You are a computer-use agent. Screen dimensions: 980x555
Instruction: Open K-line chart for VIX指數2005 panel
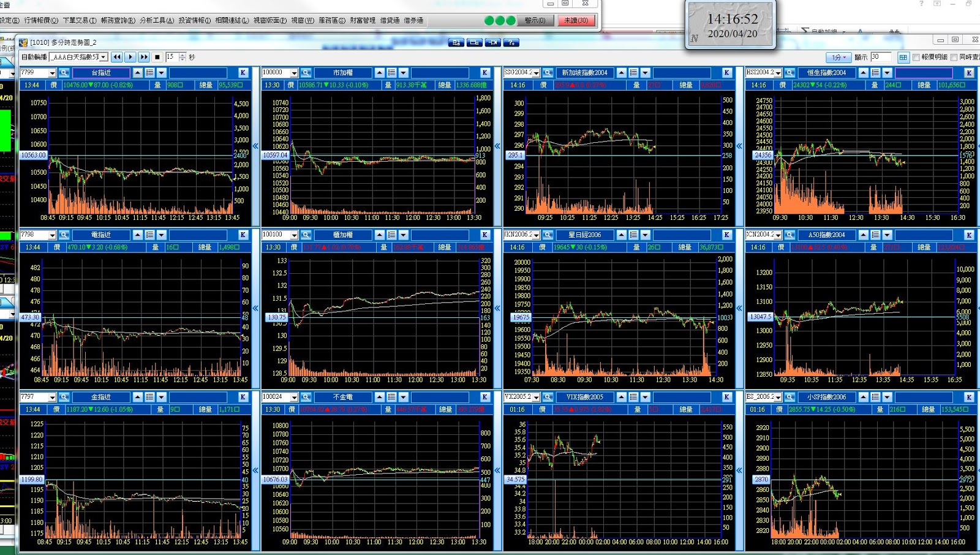pos(726,398)
